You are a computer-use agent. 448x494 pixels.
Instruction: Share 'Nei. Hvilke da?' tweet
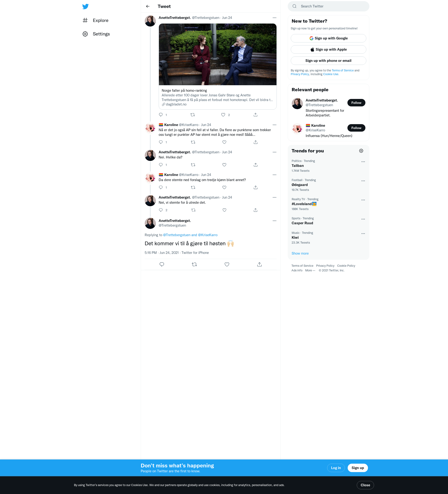point(255,165)
